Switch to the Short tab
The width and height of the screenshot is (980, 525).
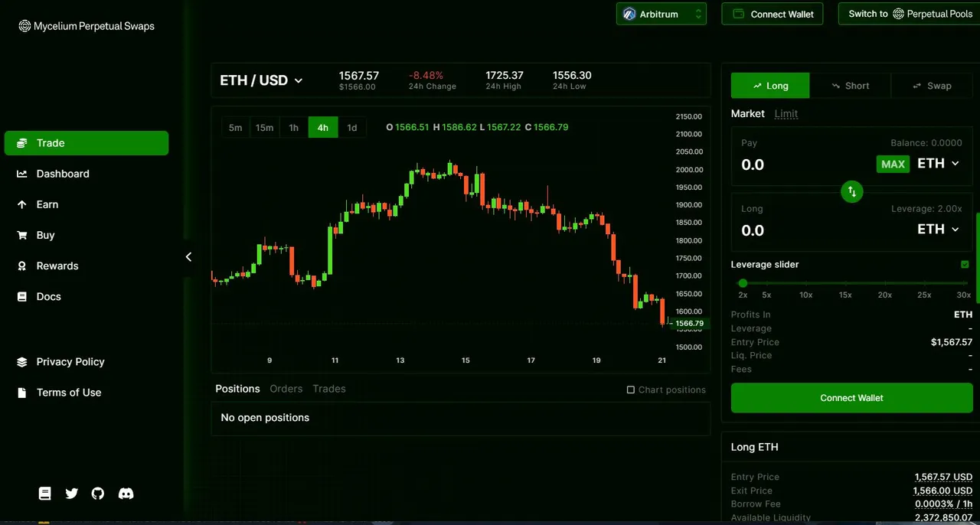(850, 86)
